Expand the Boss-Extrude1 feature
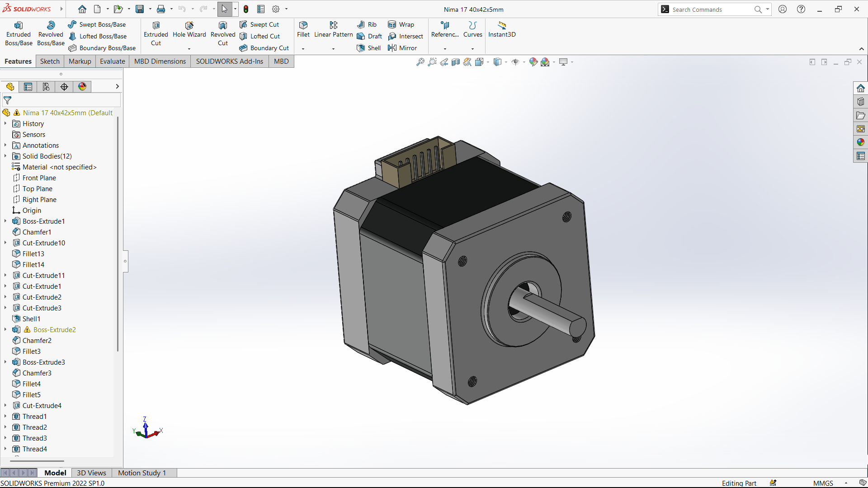The height and width of the screenshot is (488, 868). point(5,221)
